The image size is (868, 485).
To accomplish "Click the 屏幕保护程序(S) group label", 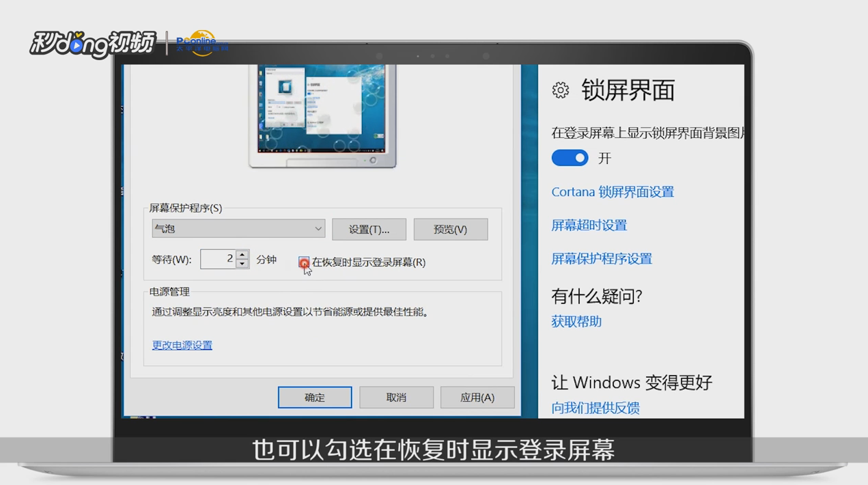I will 186,208.
